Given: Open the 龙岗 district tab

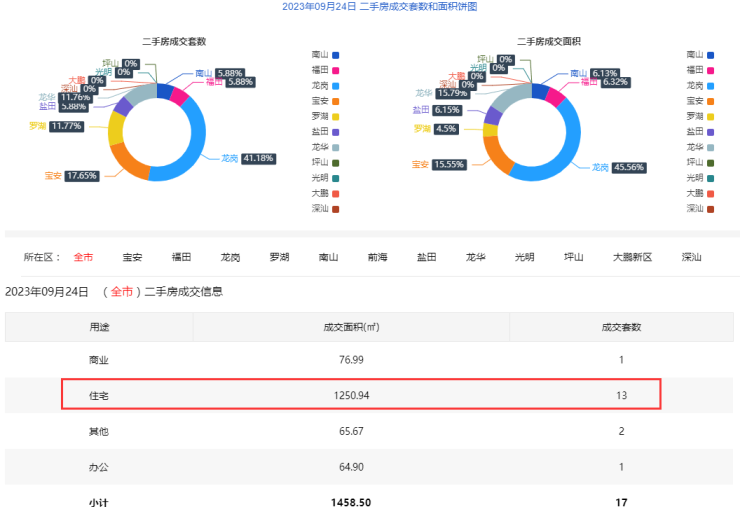Looking at the screenshot, I should tap(230, 257).
